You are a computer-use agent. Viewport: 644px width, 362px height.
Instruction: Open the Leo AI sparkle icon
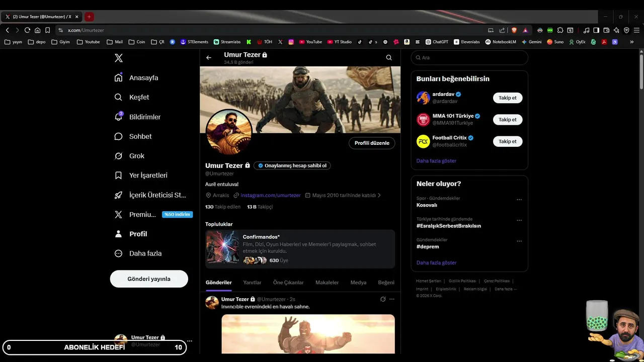pos(616,30)
